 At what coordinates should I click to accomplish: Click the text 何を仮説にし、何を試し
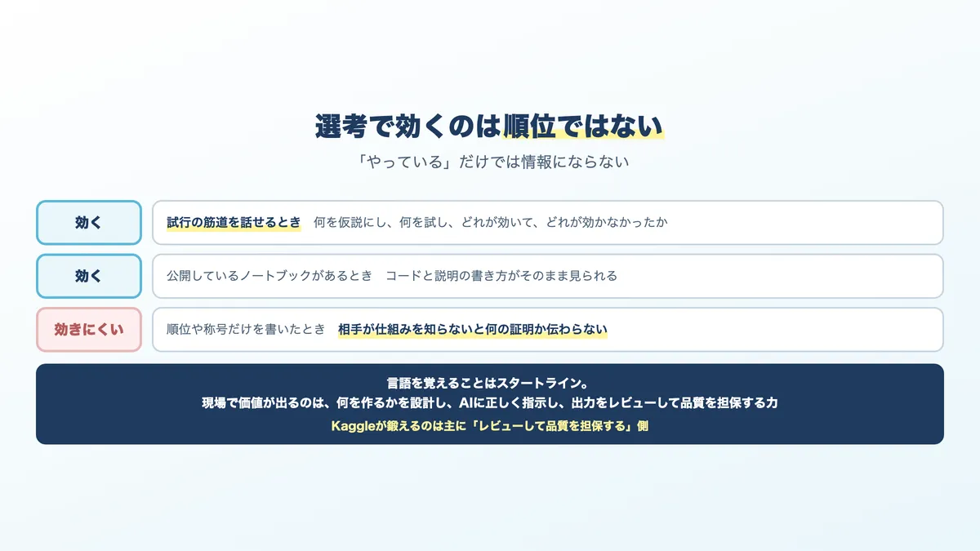pyautogui.click(x=381, y=222)
